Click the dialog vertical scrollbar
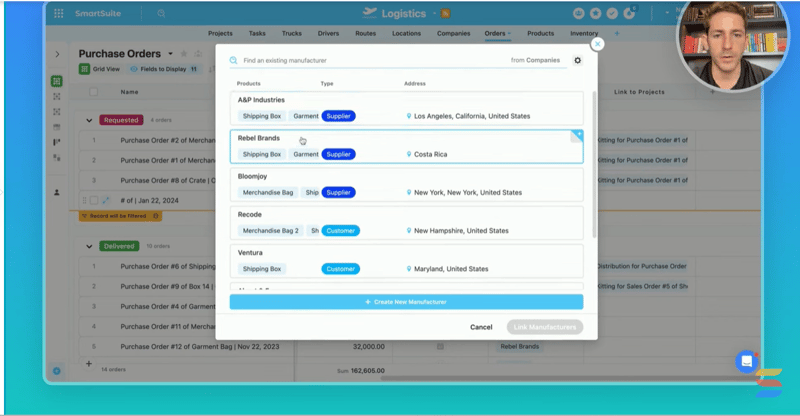The image size is (800, 416). (x=594, y=164)
